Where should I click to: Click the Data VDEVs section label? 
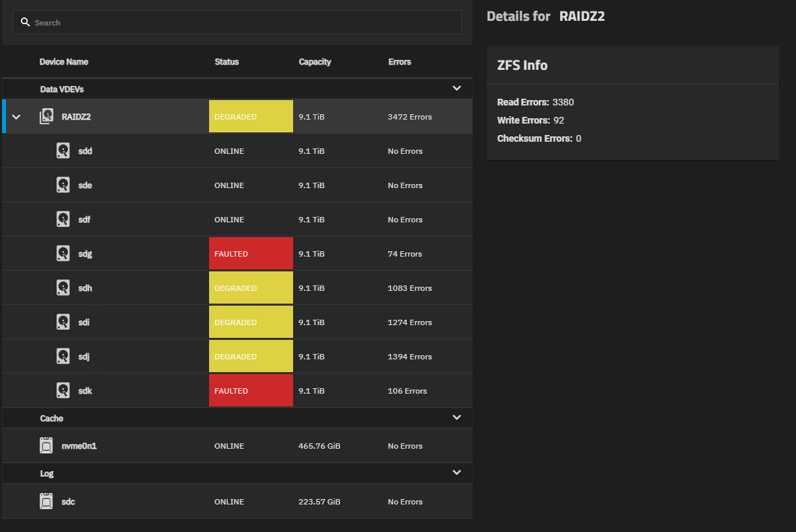(62, 89)
